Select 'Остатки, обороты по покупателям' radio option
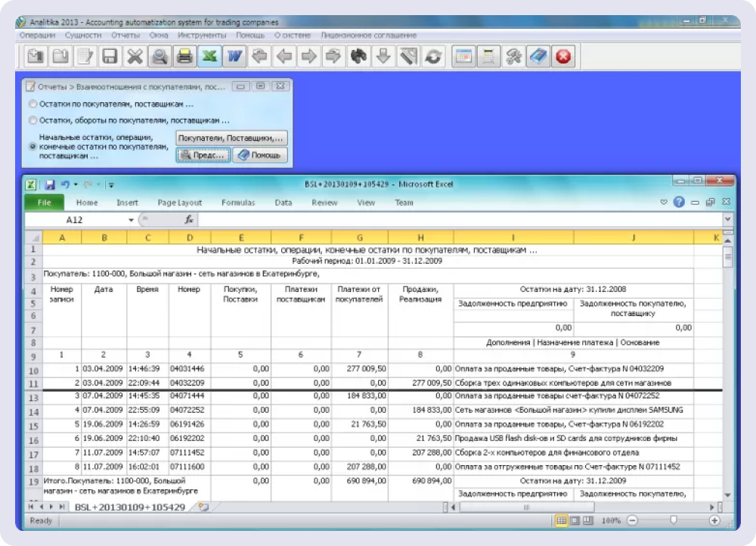The image size is (756, 546). point(32,120)
